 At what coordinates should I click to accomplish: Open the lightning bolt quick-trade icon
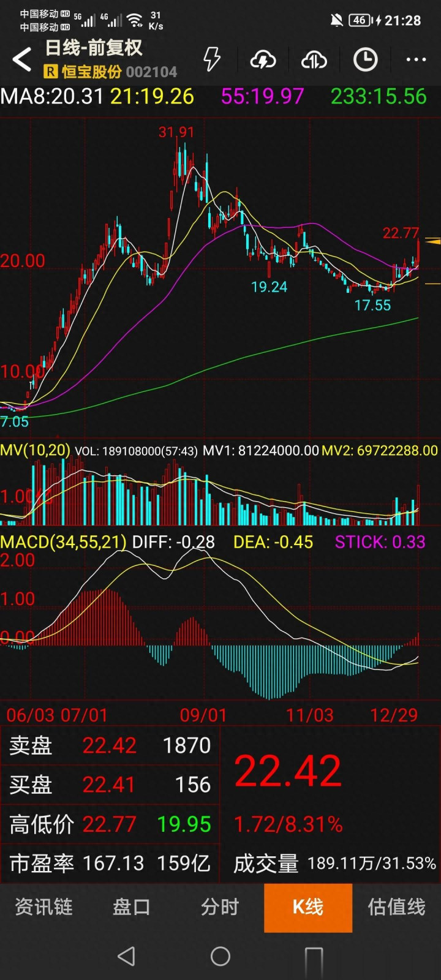(212, 59)
